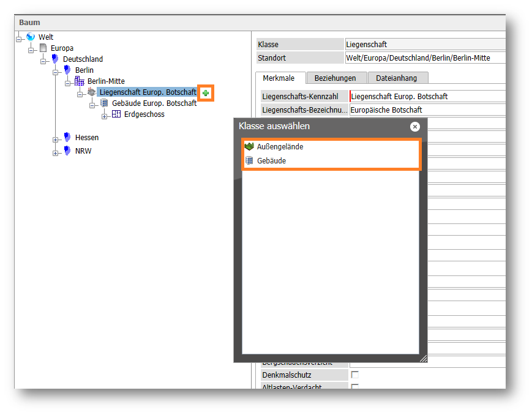This screenshot has height=415, width=532.
Task: Choose the Gebäude icon in Klasse auswählen dialog
Action: pyautogui.click(x=249, y=160)
